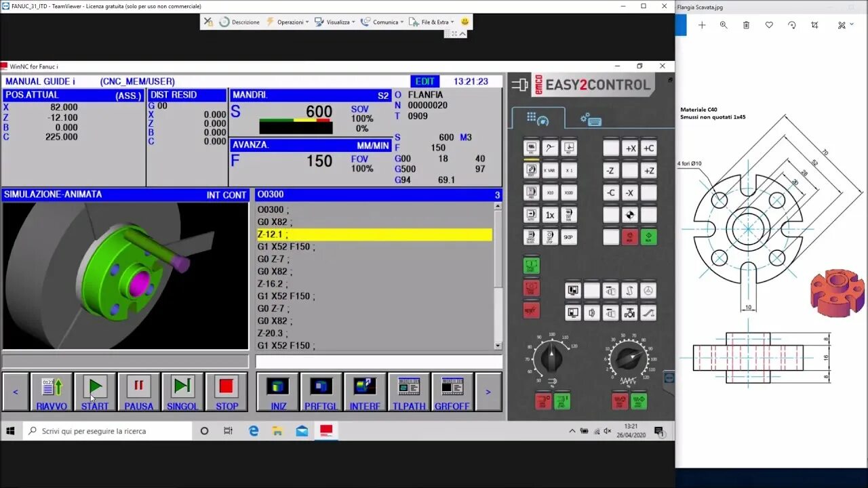The height and width of the screenshot is (488, 868).
Task: Click red spindle stop key below knob
Action: pos(543,401)
